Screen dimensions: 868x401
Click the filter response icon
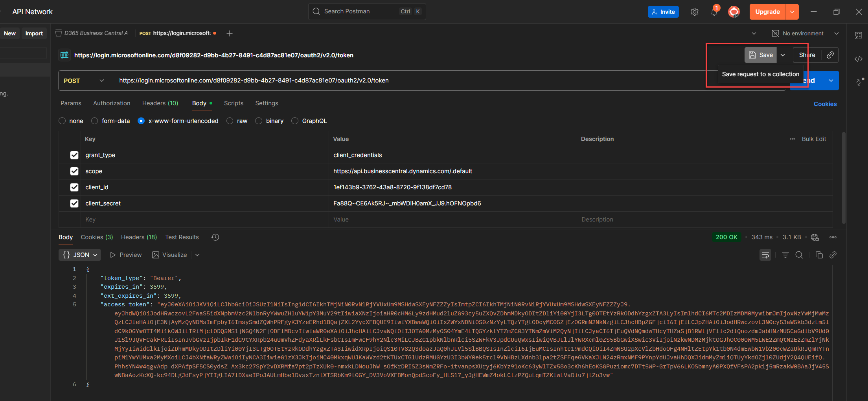(x=785, y=255)
